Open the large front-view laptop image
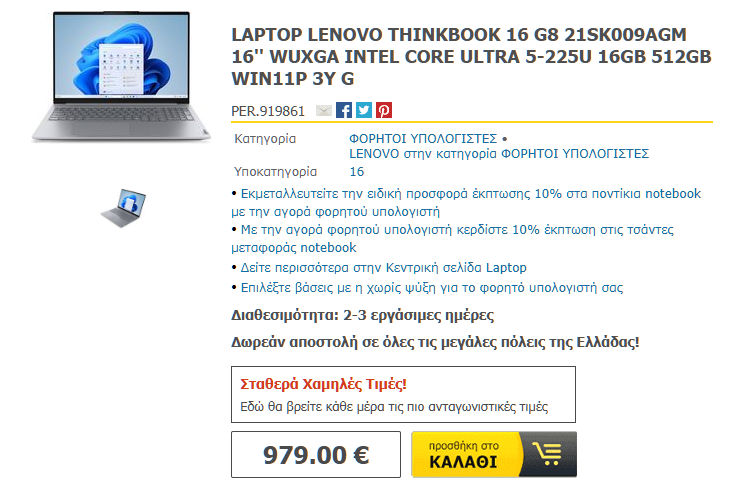The image size is (750, 484). pyautogui.click(x=121, y=77)
